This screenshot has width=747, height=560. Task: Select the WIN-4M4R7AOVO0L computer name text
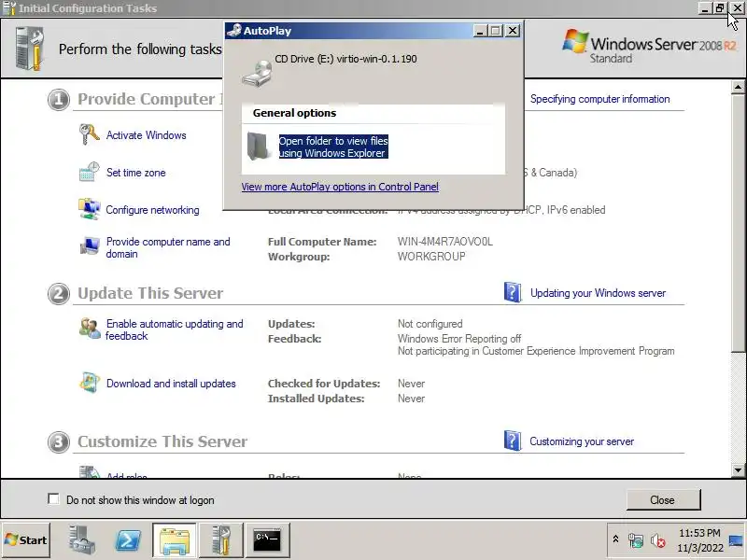point(445,242)
